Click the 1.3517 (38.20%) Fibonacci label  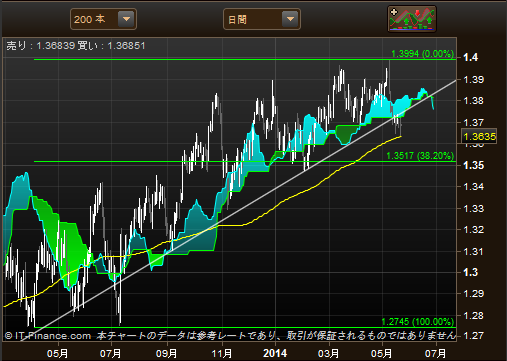pos(420,156)
